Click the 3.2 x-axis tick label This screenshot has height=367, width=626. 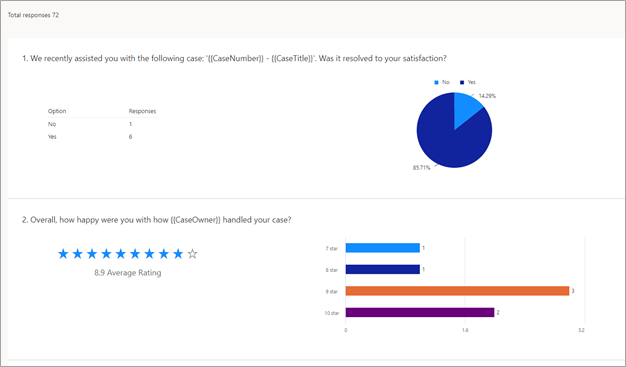pos(581,330)
